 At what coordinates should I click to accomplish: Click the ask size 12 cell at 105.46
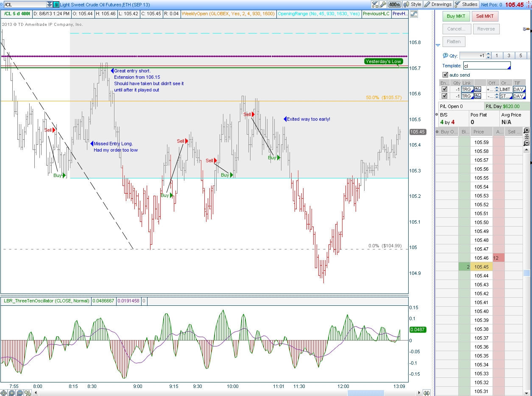point(499,258)
